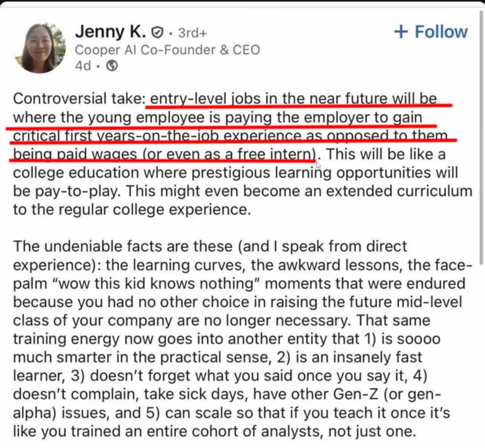Click the 3rd+ connection degree label
This screenshot has height=448, width=485.
pos(193,33)
